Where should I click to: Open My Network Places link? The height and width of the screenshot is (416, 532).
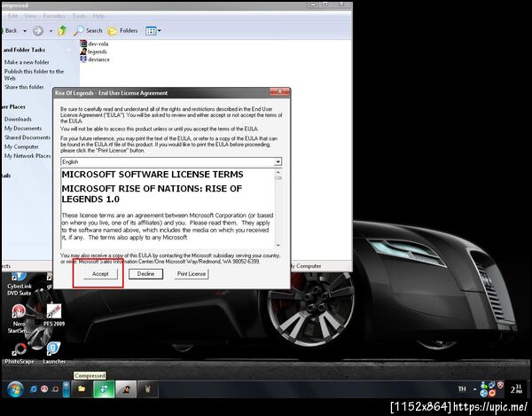[27, 156]
